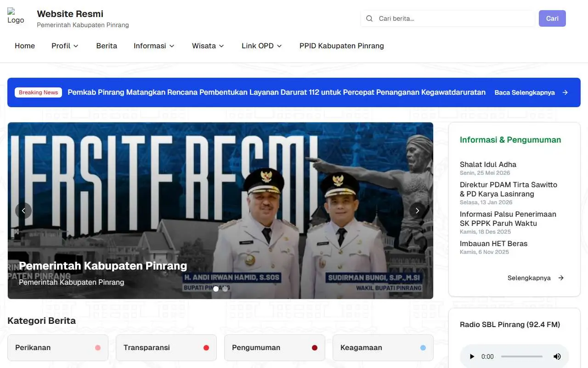Select the Pengumuman news category
Viewport: 588px width, 368px height.
pos(275,348)
